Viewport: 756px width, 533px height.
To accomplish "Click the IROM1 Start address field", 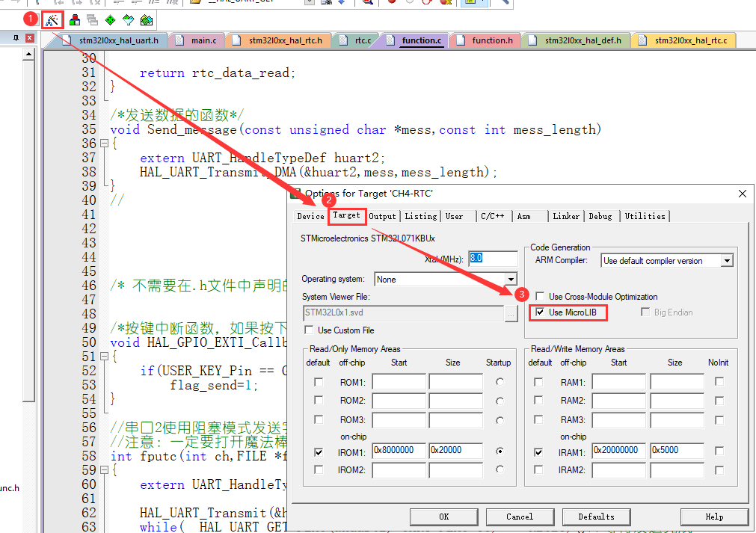I will [399, 450].
